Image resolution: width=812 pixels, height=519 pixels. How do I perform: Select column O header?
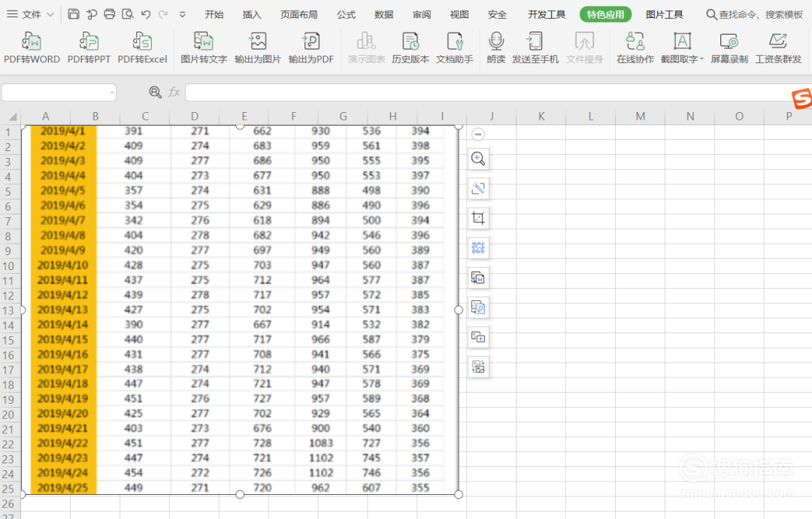tap(740, 117)
